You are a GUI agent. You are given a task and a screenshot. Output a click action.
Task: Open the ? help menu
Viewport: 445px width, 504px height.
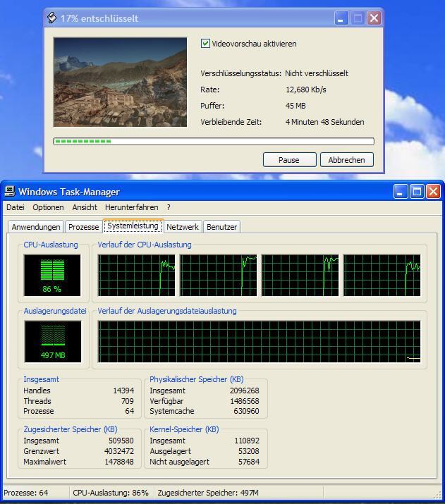tap(169, 207)
